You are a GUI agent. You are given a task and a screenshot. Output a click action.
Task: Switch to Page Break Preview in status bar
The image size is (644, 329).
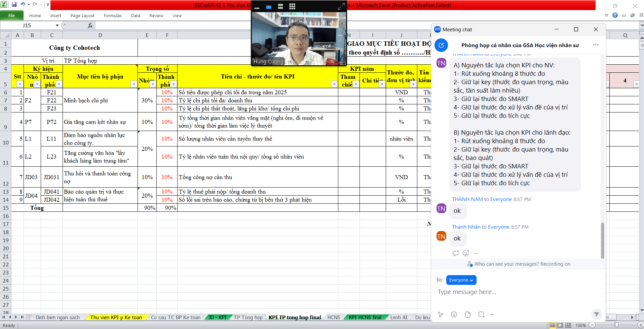point(568,325)
